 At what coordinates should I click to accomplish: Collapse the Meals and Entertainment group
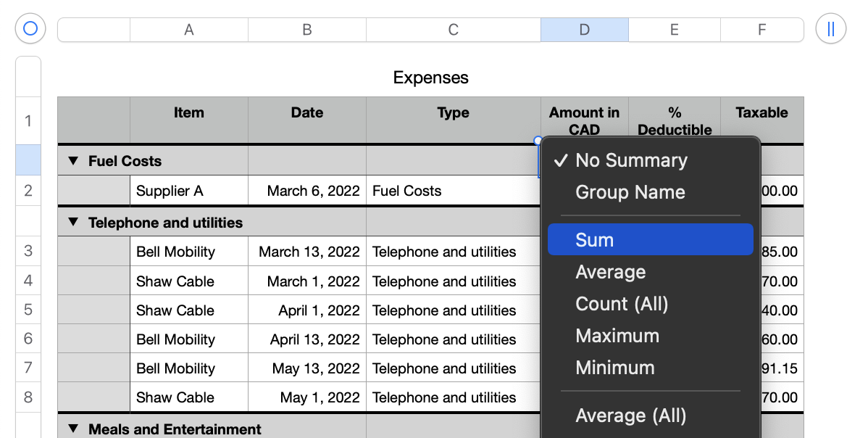pyautogui.click(x=72, y=429)
